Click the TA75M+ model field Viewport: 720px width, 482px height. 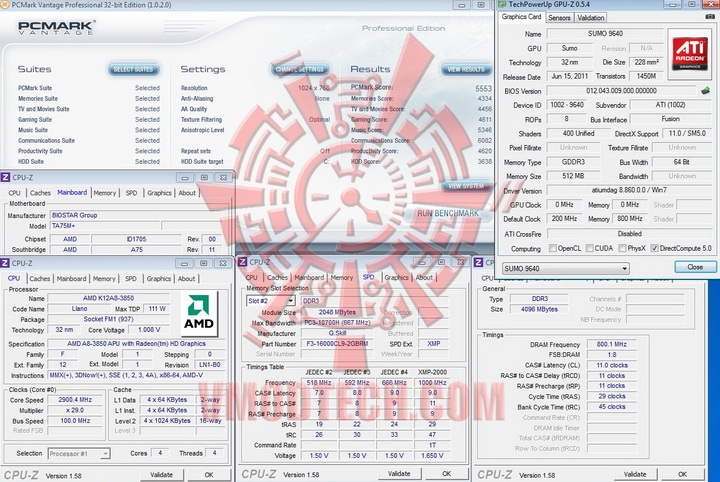[x=104, y=226]
